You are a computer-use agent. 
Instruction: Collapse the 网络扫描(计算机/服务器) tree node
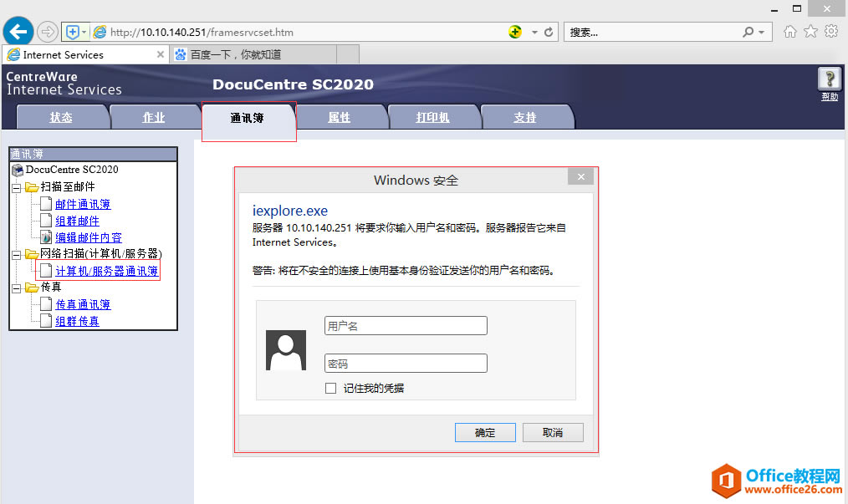(16, 255)
